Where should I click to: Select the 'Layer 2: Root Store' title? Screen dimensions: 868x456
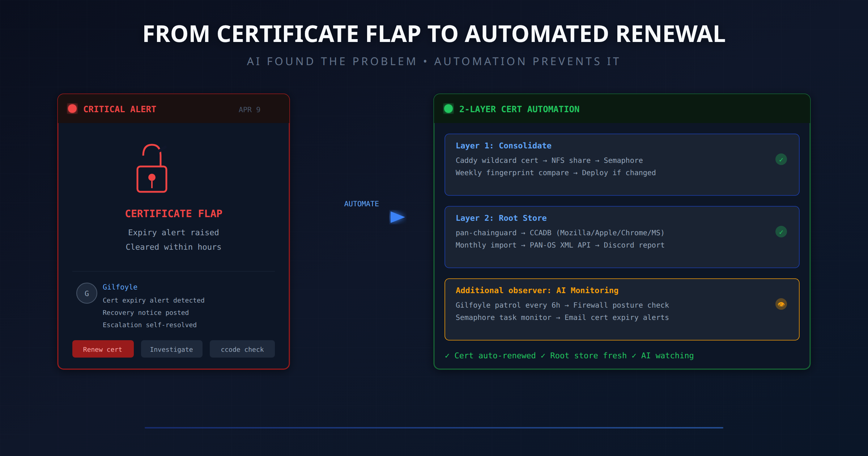pos(501,218)
